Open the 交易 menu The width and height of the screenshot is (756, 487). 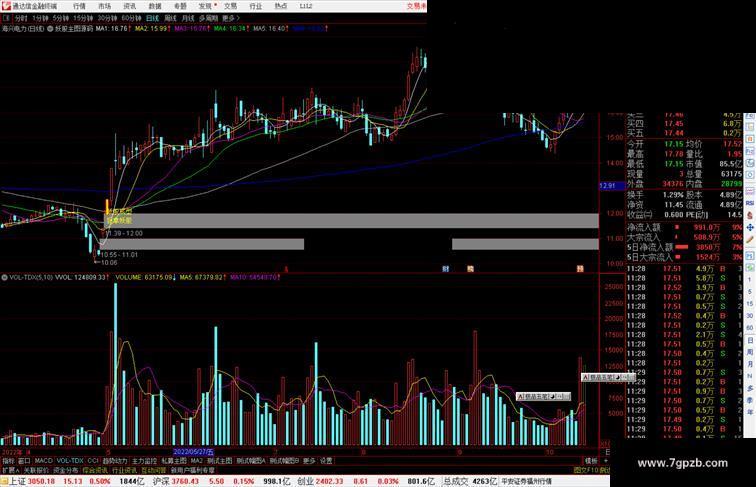pos(230,6)
